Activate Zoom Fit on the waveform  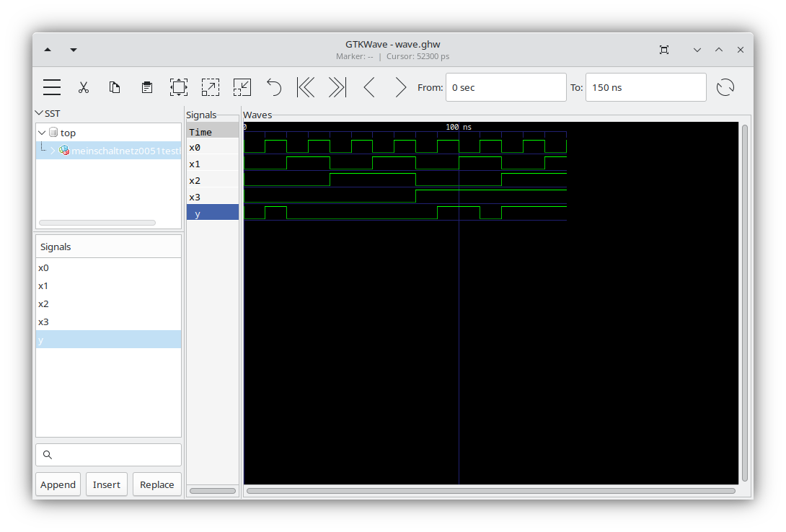tap(178, 87)
